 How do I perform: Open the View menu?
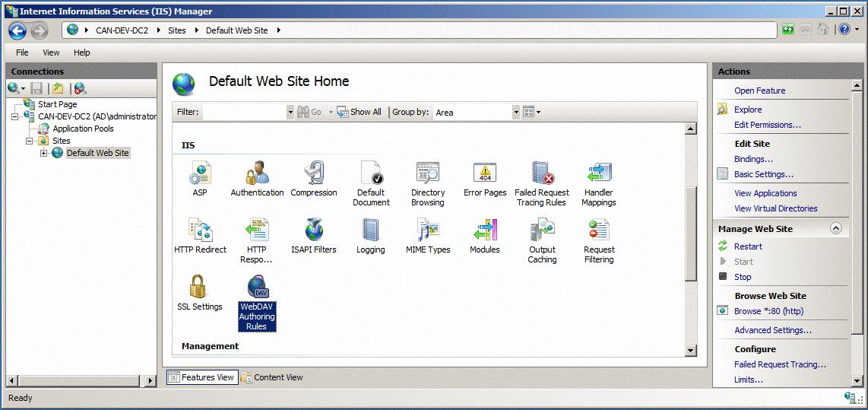(51, 52)
